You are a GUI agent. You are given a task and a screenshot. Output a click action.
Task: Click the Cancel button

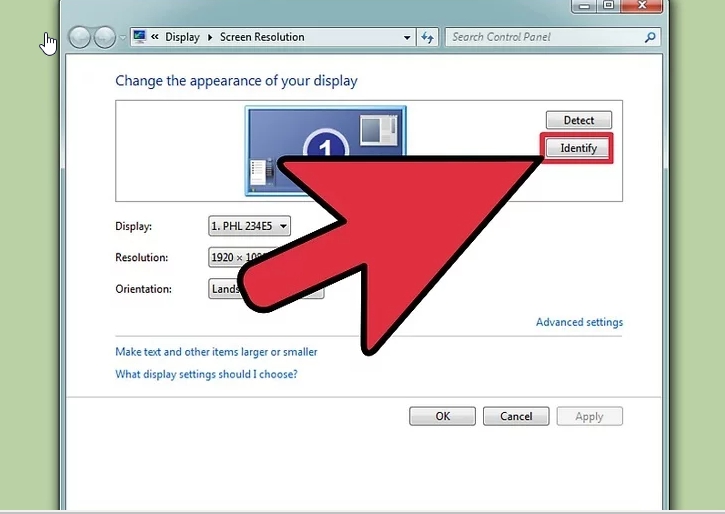(x=516, y=416)
